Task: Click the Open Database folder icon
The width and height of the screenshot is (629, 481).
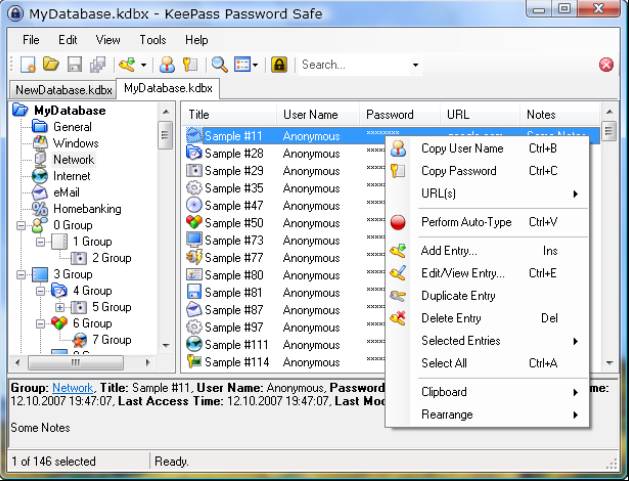Action: click(51, 64)
